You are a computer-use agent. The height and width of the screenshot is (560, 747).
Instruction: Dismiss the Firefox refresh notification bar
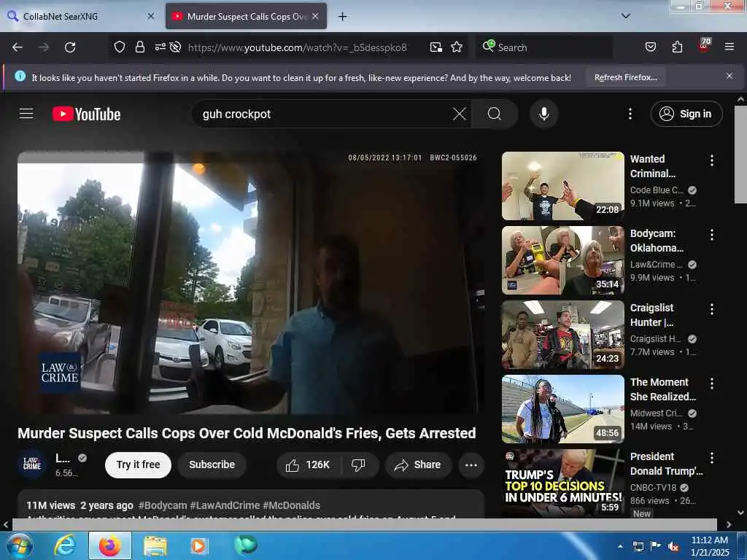(729, 76)
